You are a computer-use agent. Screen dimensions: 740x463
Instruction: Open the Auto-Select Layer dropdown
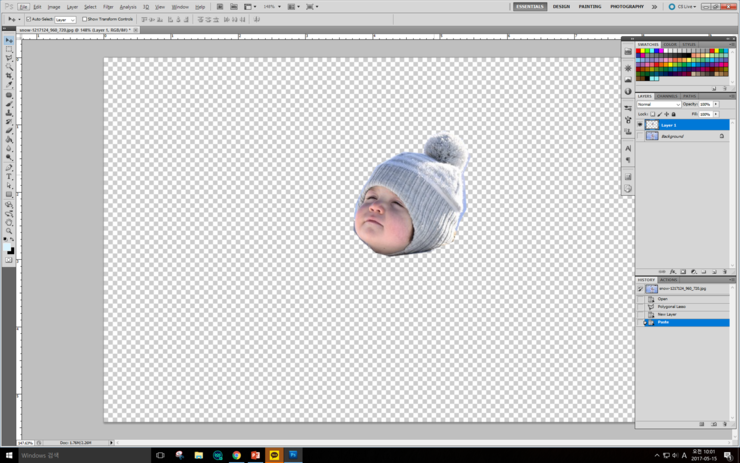(64, 19)
